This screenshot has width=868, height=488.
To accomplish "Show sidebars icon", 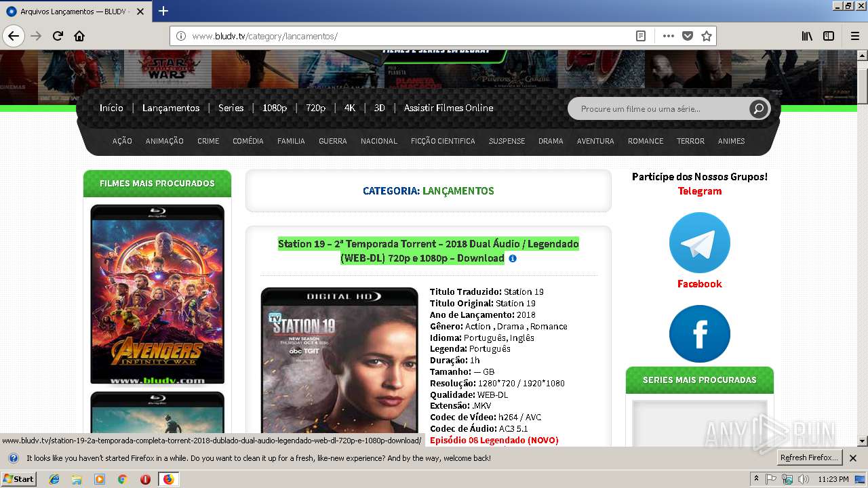I will pyautogui.click(x=829, y=36).
